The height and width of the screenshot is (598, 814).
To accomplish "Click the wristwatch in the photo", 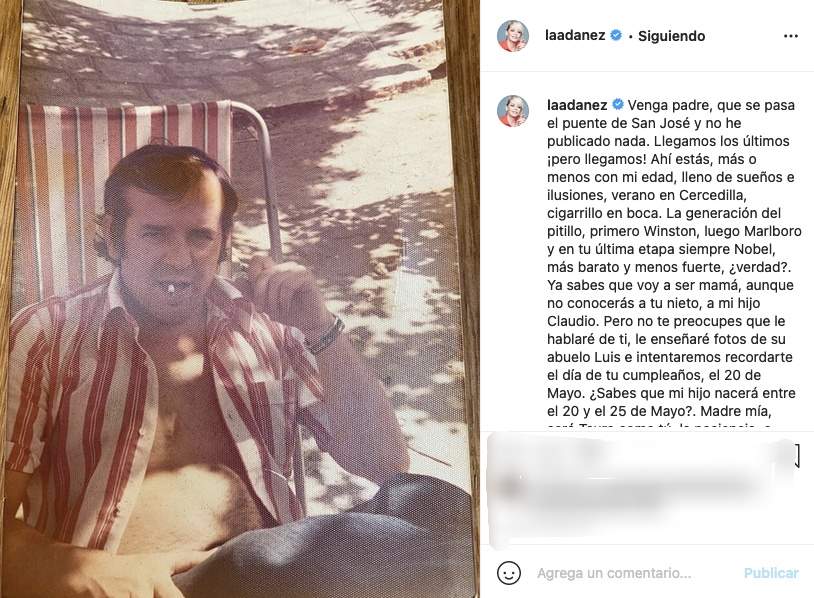I will 325,336.
